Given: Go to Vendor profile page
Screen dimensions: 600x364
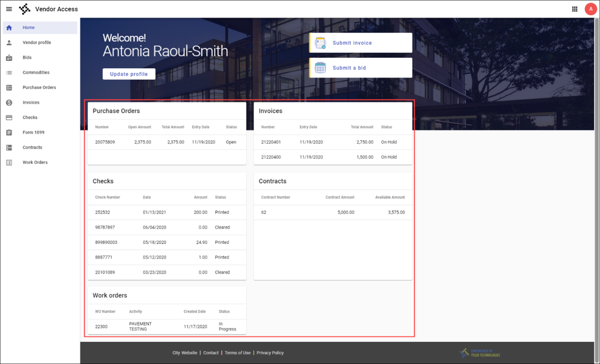Looking at the screenshot, I should [x=37, y=43].
